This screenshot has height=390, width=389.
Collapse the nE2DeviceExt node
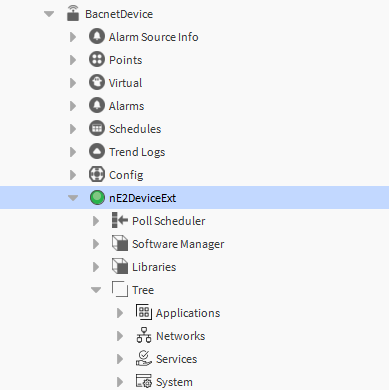tap(73, 198)
